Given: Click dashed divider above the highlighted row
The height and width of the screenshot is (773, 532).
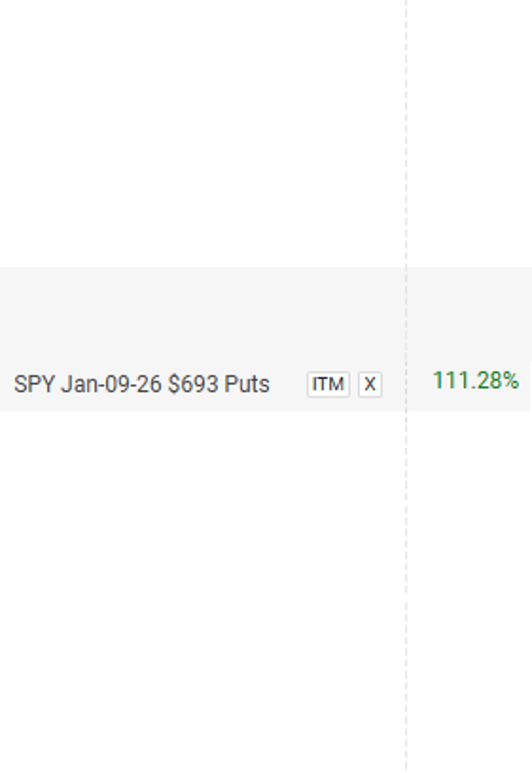Looking at the screenshot, I should point(406,133).
